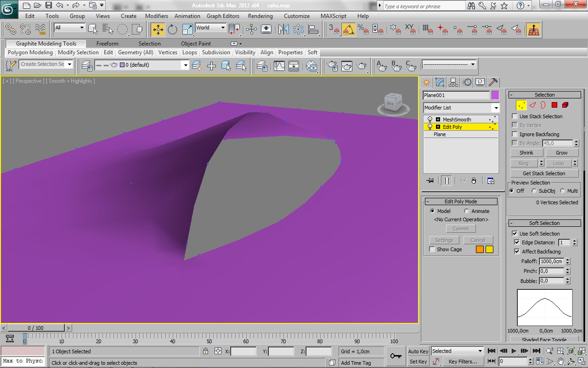Open the Create command panel tab
588x368 pixels.
pyautogui.click(x=427, y=82)
